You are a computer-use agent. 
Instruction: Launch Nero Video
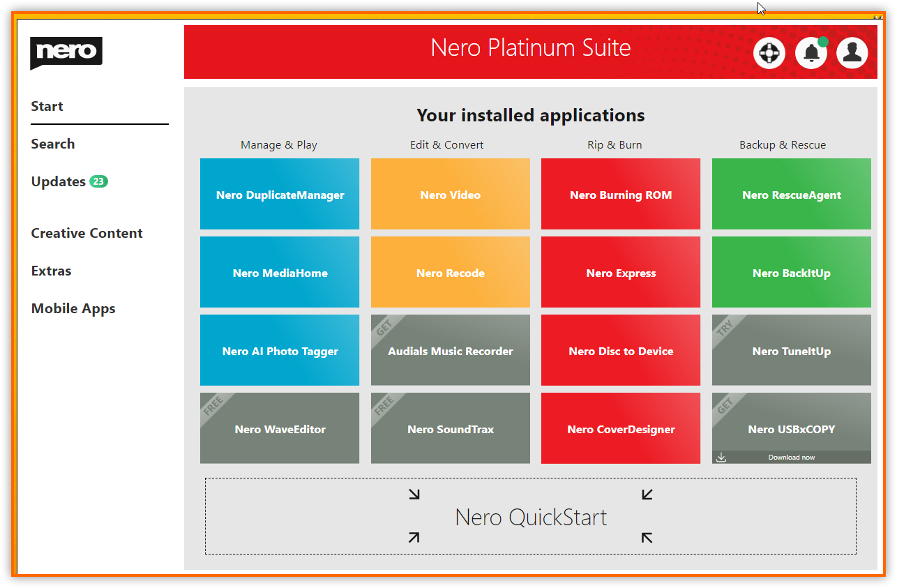pyautogui.click(x=451, y=194)
